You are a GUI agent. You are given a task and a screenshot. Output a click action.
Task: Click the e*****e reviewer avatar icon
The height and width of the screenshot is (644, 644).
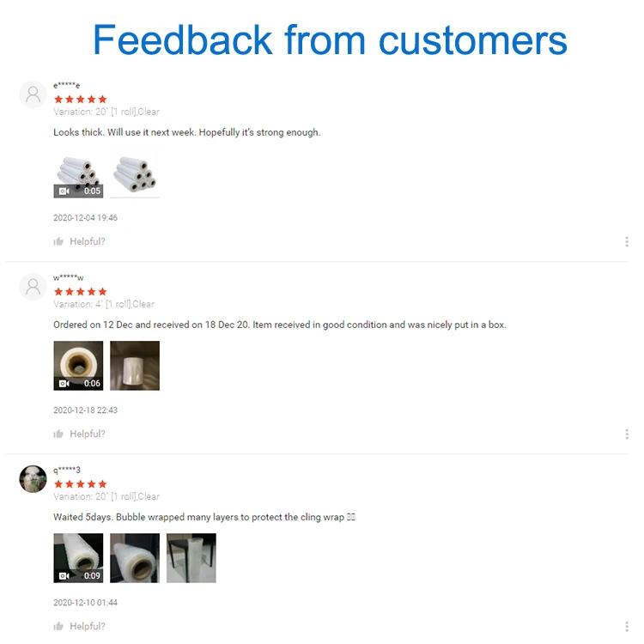[x=33, y=94]
